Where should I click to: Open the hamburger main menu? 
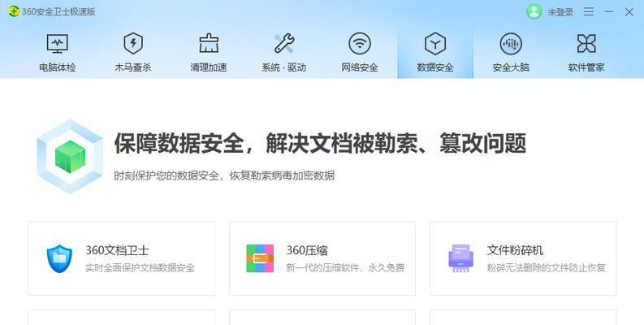click(x=589, y=11)
